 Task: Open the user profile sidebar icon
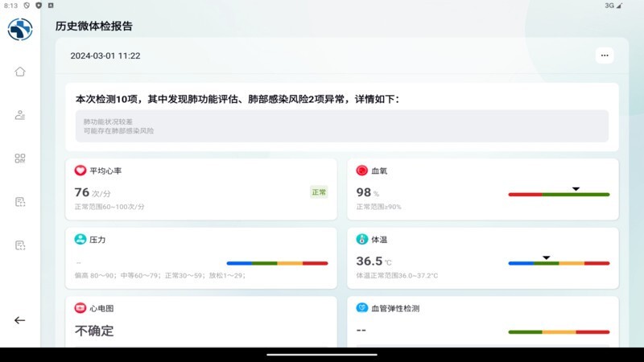click(20, 114)
